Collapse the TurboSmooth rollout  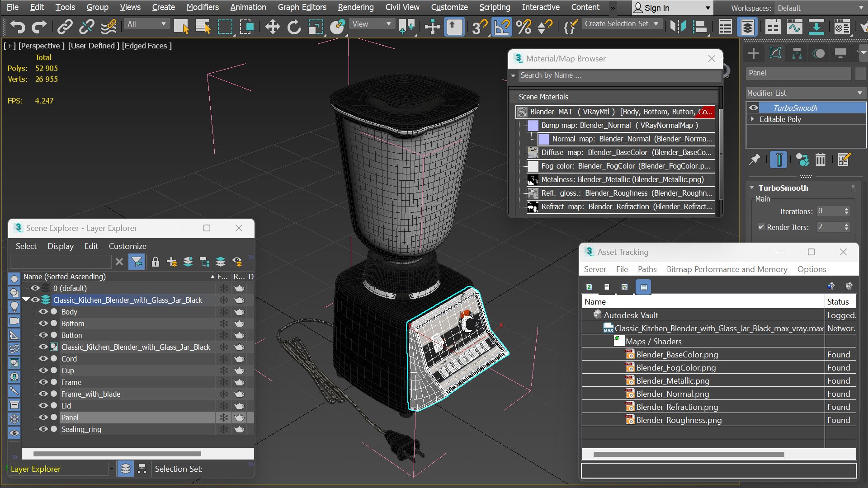coord(752,188)
